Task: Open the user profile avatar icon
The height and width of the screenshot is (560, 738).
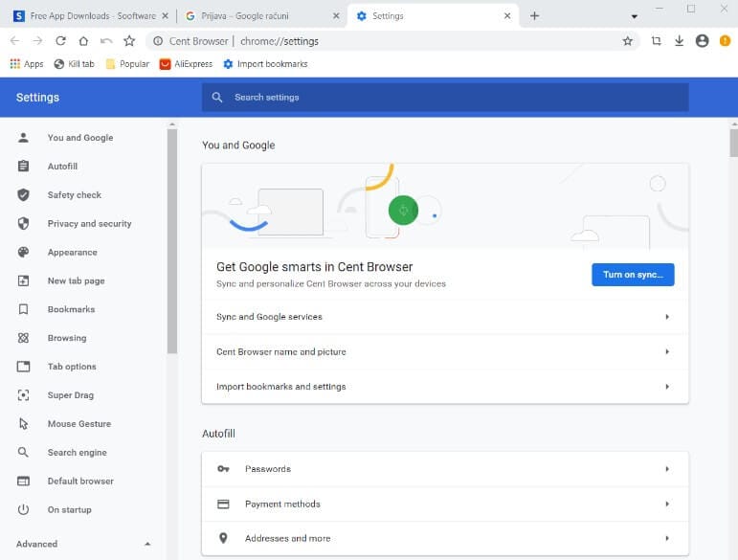Action: [x=702, y=41]
